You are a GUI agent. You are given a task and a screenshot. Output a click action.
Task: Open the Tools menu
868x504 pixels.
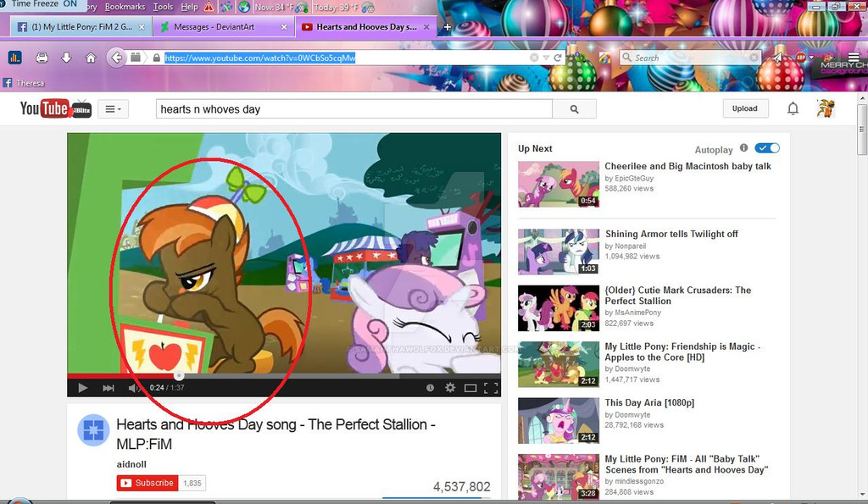coord(163,7)
